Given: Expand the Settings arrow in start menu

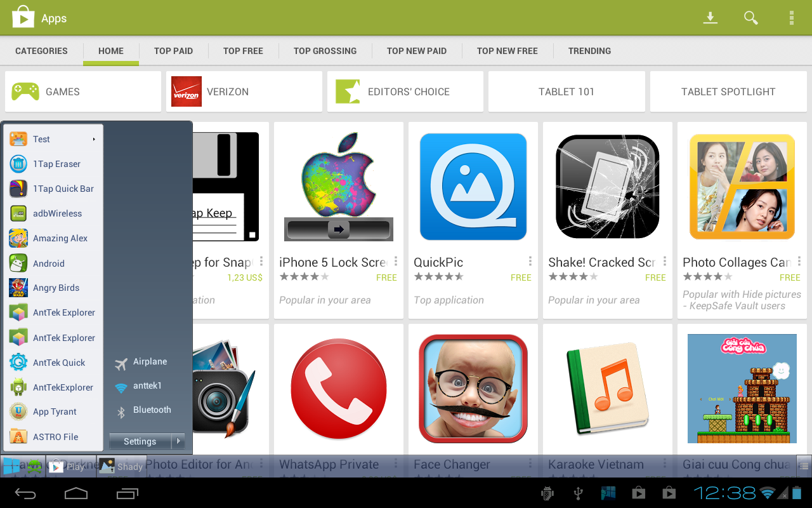Looking at the screenshot, I should pos(178,441).
